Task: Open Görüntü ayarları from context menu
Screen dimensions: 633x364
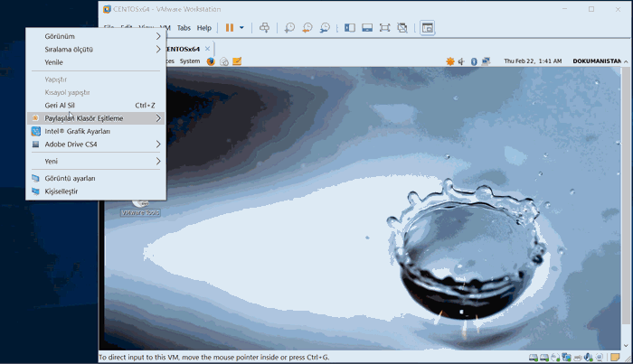Action: click(96, 178)
